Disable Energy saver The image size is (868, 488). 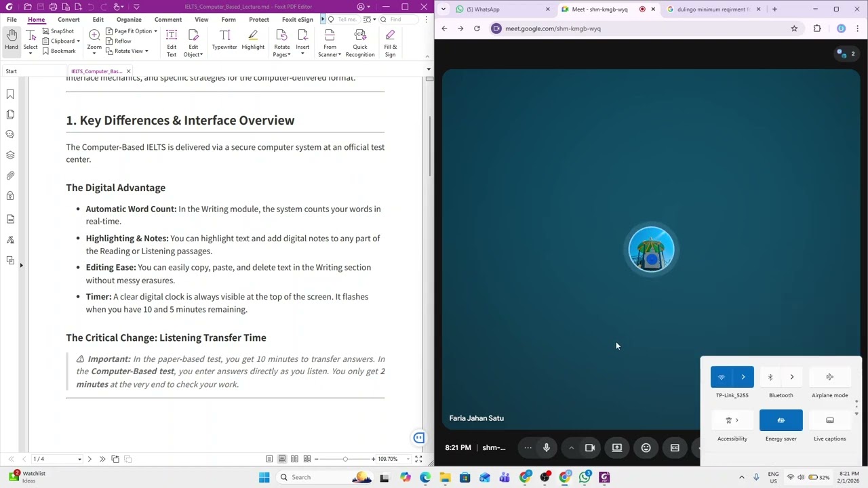click(x=781, y=420)
